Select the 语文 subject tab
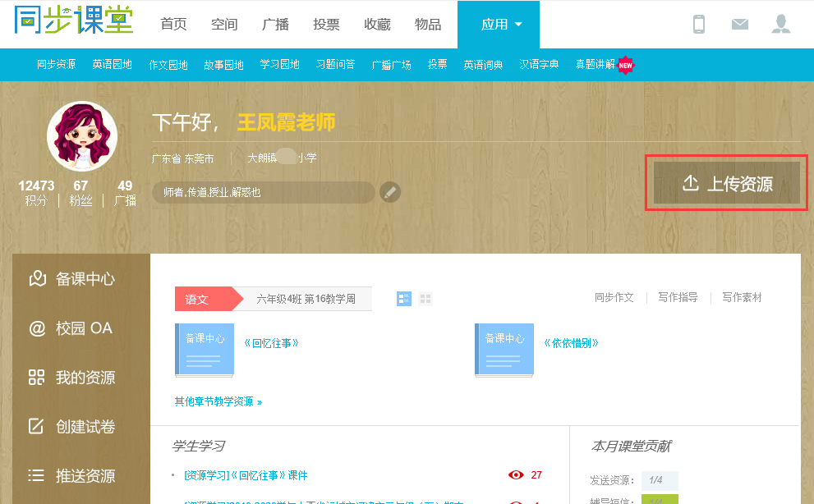This screenshot has height=504, width=814. click(197, 300)
